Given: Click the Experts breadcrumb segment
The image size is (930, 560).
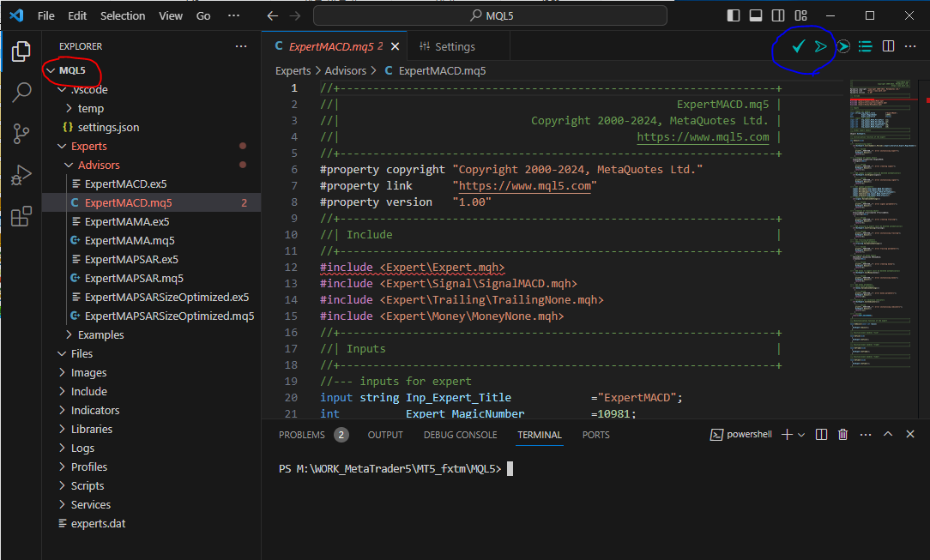Looking at the screenshot, I should [293, 71].
